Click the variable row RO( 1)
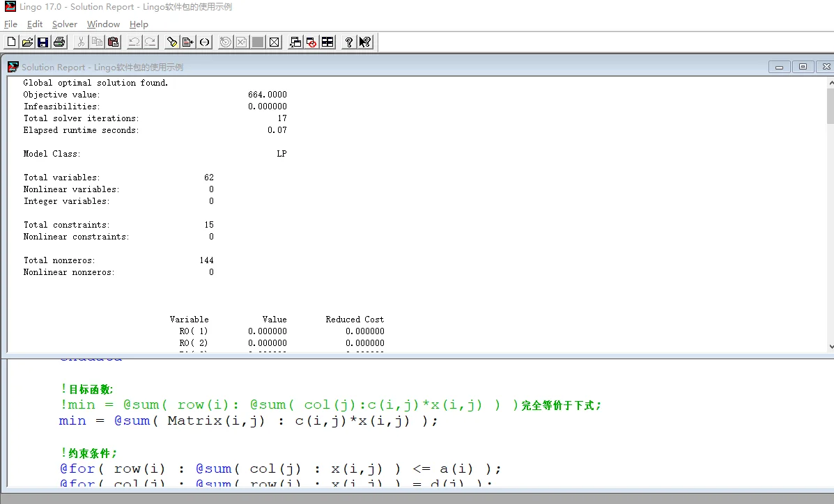This screenshot has width=834, height=504. click(281, 331)
